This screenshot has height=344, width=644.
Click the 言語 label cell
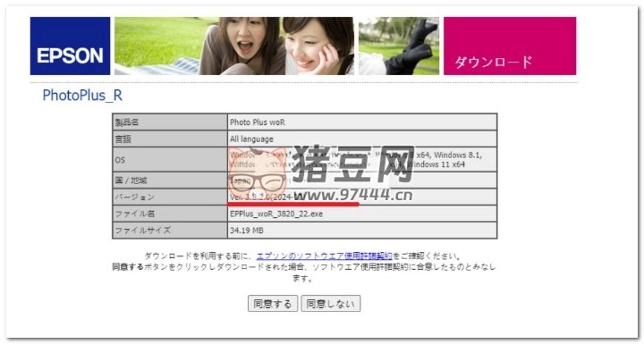[x=170, y=138]
